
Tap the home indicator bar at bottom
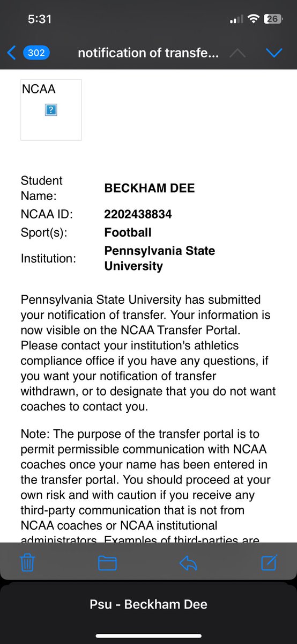click(x=148, y=636)
